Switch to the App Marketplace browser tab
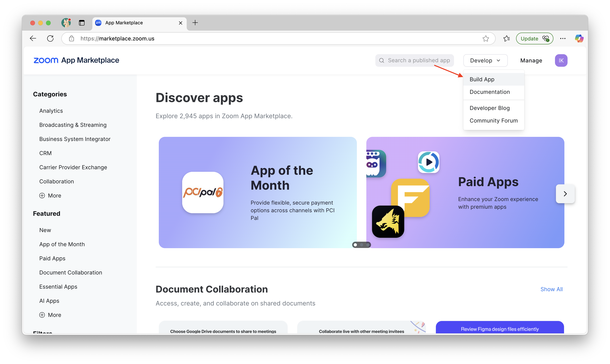This screenshot has width=610, height=364. point(139,23)
